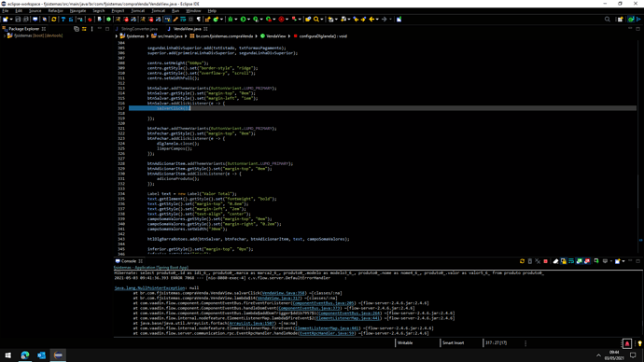Click the Clear Console eraser icon
644x362 pixels.
point(556,261)
